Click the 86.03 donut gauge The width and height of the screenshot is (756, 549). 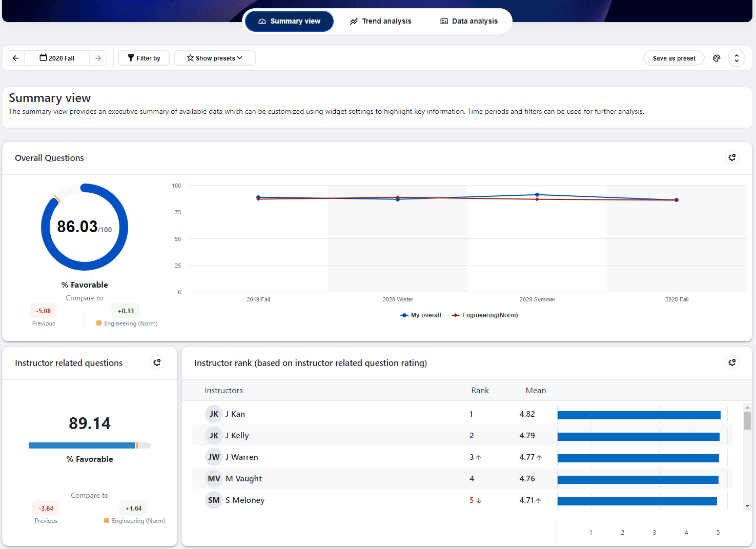pos(85,227)
